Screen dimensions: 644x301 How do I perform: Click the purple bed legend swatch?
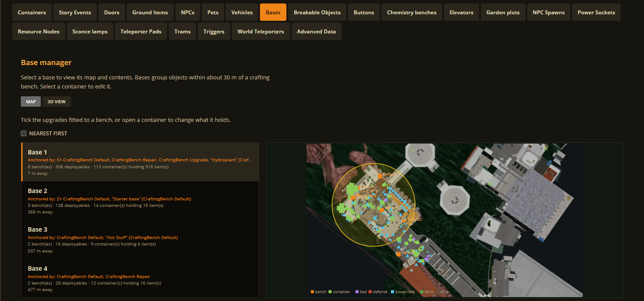[357, 292]
